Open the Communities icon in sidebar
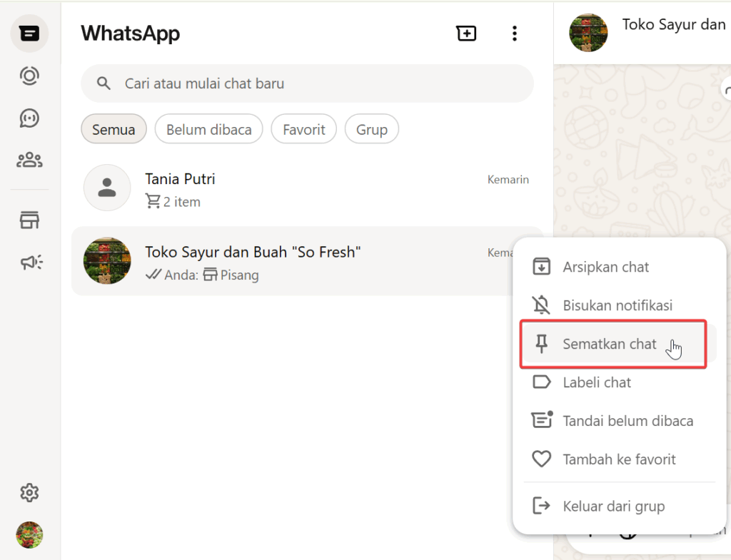The image size is (731, 560). (x=29, y=160)
